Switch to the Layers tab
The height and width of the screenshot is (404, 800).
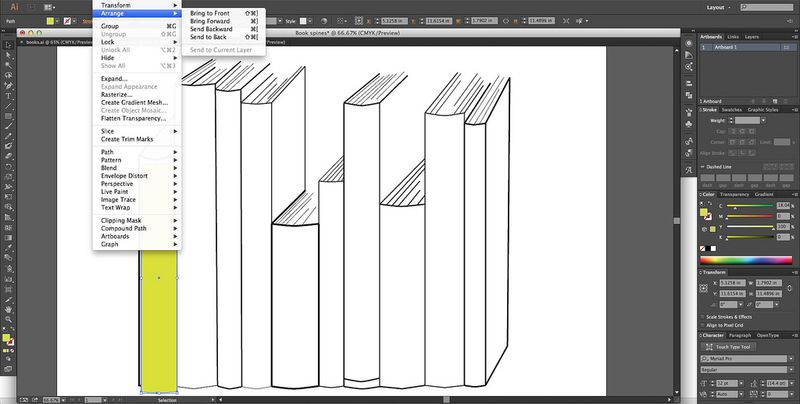point(753,36)
